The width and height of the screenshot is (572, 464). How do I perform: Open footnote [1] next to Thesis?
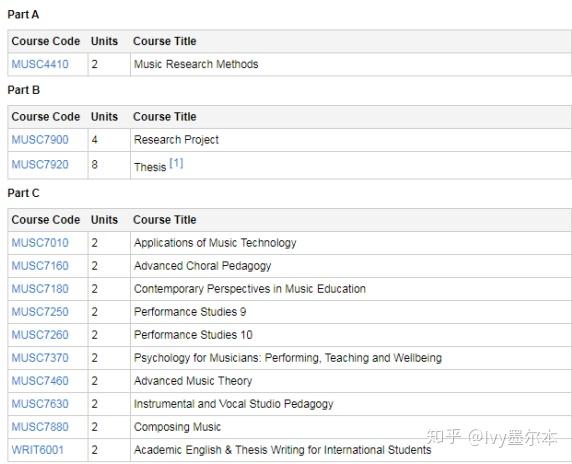(x=177, y=163)
